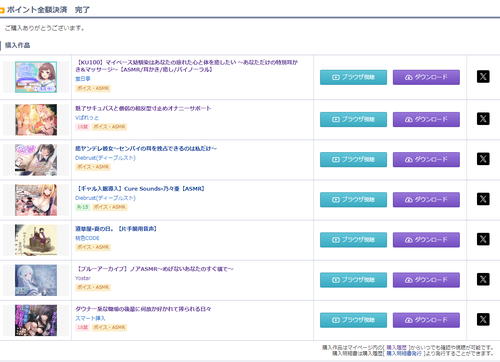Viewport: 500px width, 362px height.
Task: Click ダウンロード for Yostar ノアASMR
Action: (426, 280)
